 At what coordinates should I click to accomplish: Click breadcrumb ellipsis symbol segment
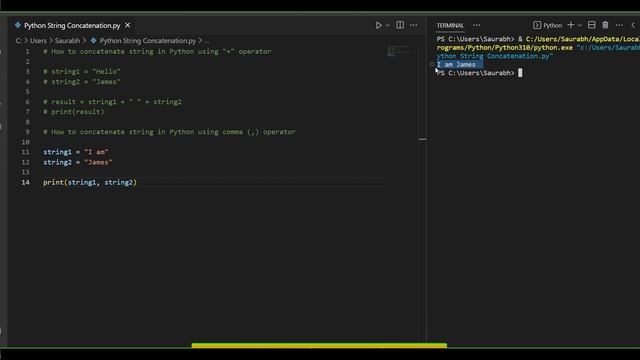coord(207,41)
